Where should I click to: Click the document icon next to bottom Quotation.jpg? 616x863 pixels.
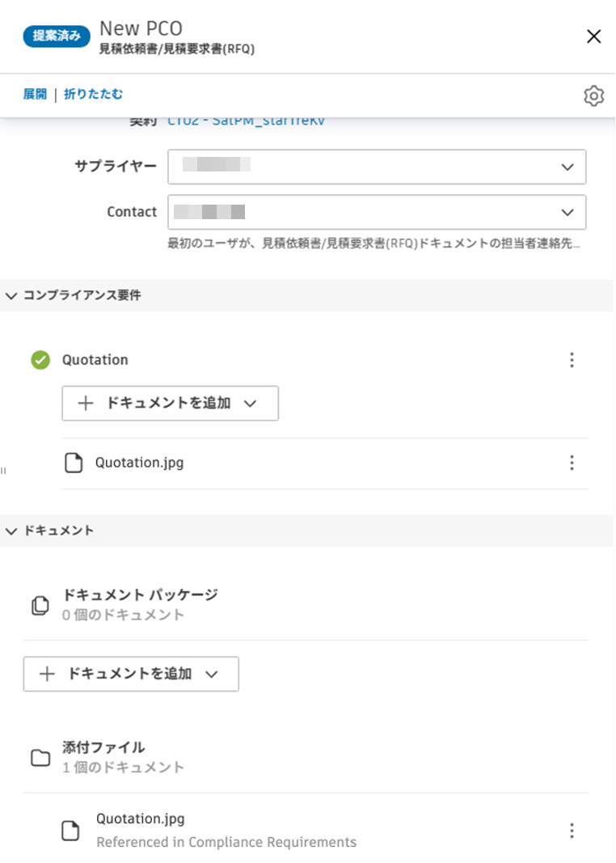[x=70, y=830]
